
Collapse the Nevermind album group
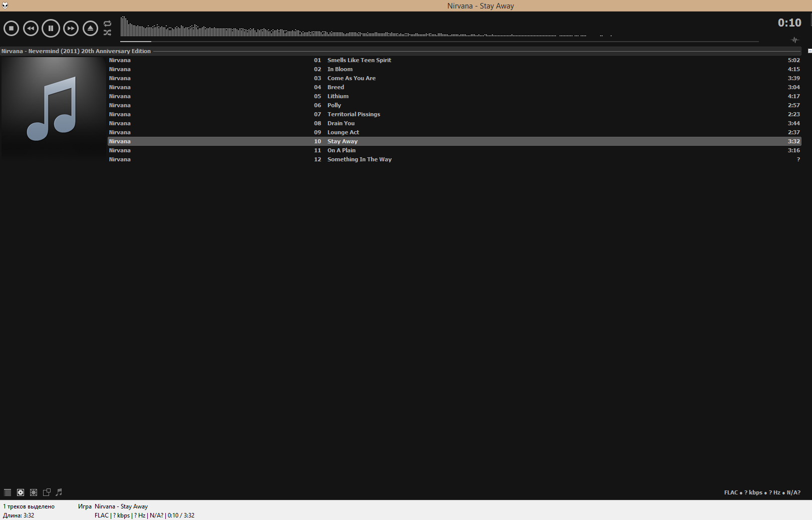pos(809,51)
